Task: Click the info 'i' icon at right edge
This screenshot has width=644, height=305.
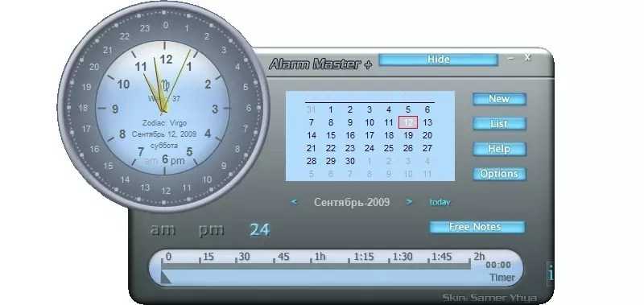Action: [x=551, y=272]
